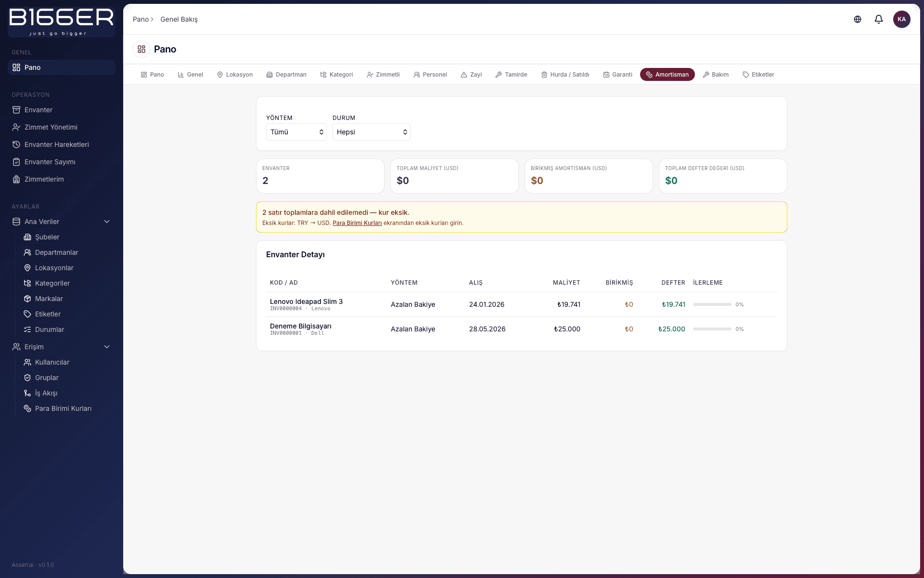The image size is (924, 578).
Task: Click the B166ER logo
Action: 62,22
